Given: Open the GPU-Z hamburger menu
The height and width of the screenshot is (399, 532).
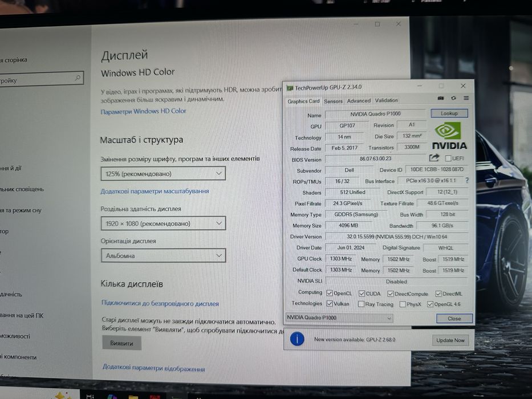Looking at the screenshot, I should tap(466, 98).
